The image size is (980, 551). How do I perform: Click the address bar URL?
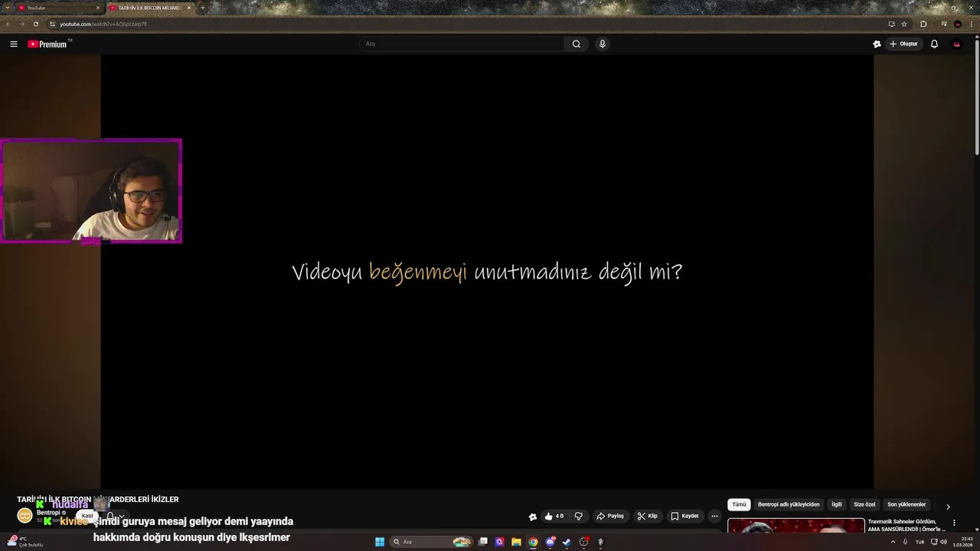(x=103, y=24)
